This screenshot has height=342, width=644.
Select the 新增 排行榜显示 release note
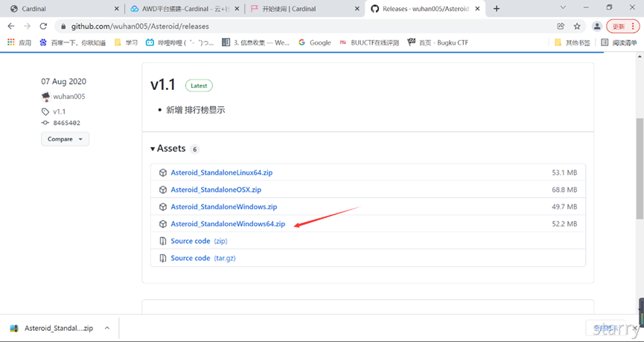196,110
